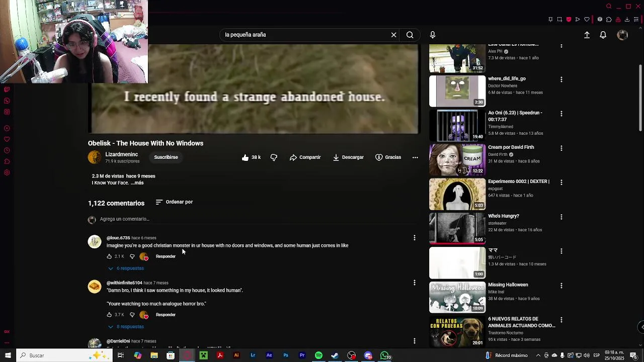This screenshot has width=644, height=362.
Task: Click the heart bookmark toolbar icon
Action: tap(587, 20)
